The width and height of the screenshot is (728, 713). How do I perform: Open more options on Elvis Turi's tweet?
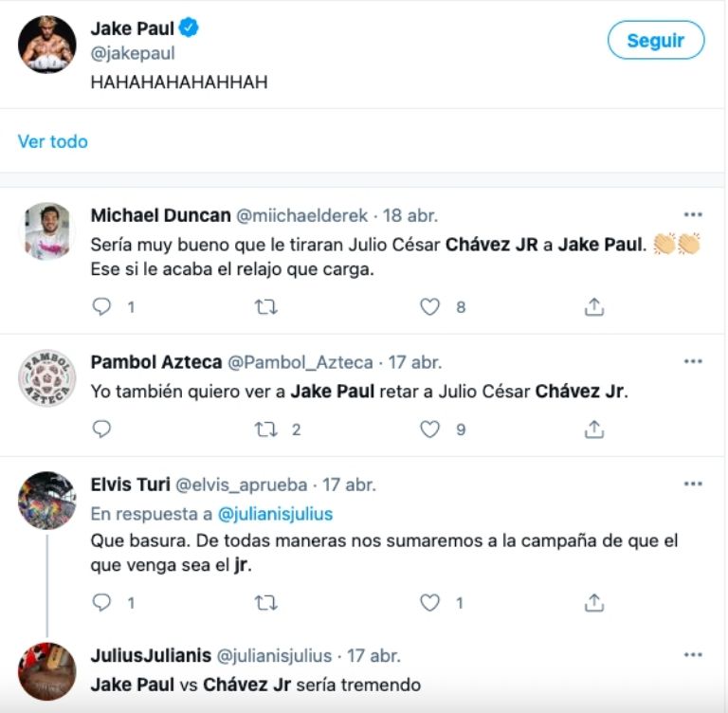693,484
